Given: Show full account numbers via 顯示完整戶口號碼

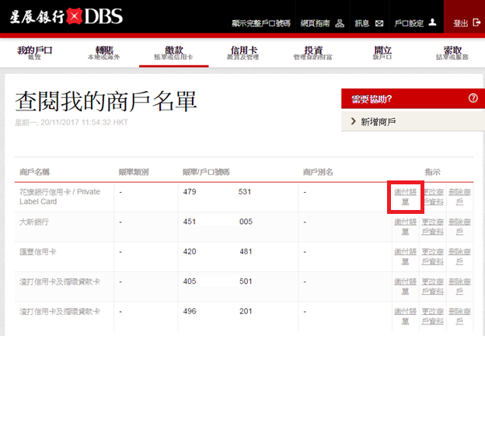Looking at the screenshot, I should [x=260, y=23].
